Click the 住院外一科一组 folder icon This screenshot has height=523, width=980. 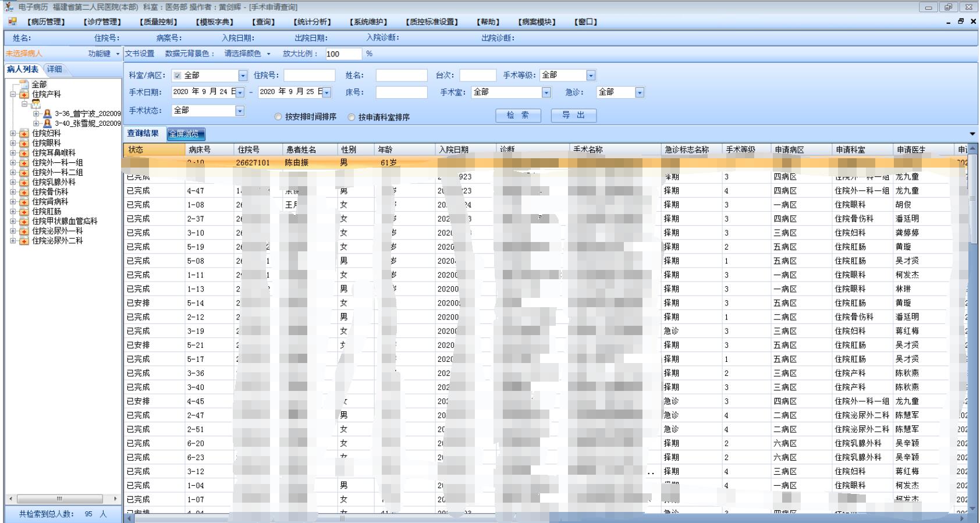click(24, 163)
